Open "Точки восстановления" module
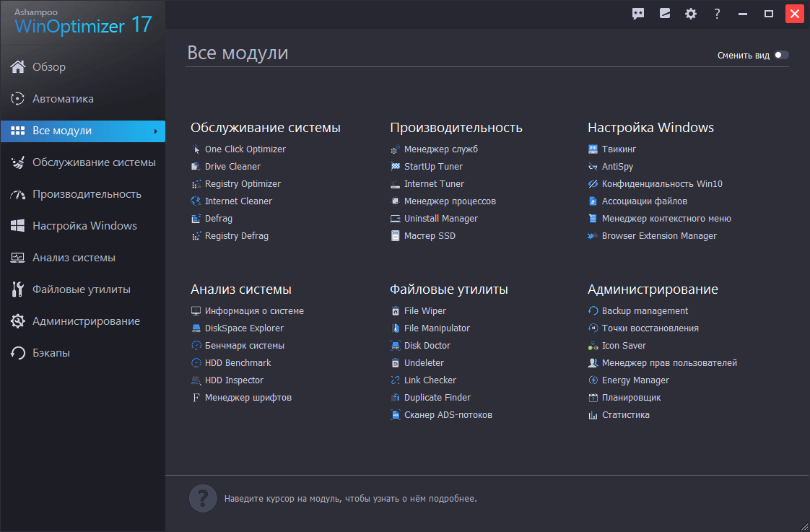The height and width of the screenshot is (532, 810). click(643, 328)
